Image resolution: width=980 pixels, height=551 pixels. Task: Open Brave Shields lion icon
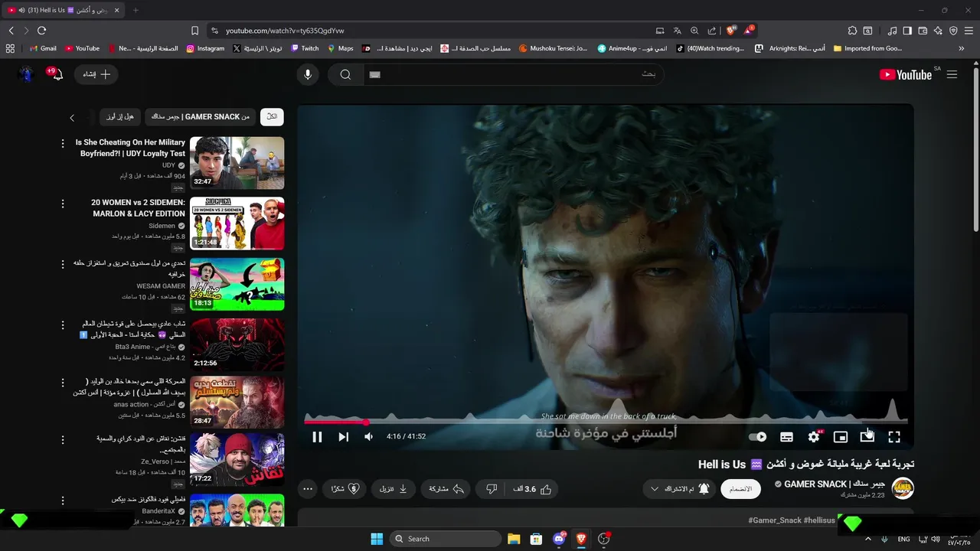tap(730, 31)
